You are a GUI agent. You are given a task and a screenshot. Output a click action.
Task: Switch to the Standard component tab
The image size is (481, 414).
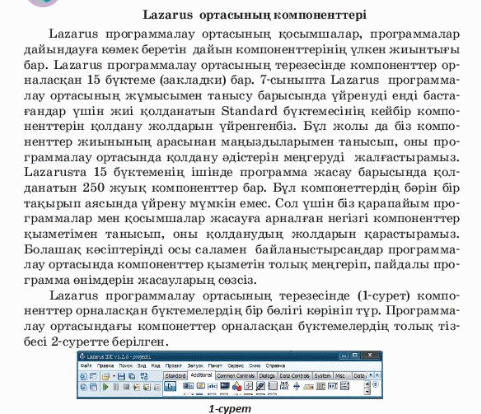pyautogui.click(x=175, y=376)
